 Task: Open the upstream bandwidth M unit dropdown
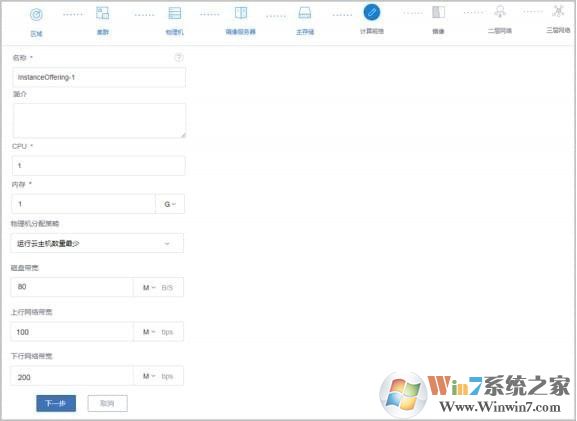click(149, 332)
